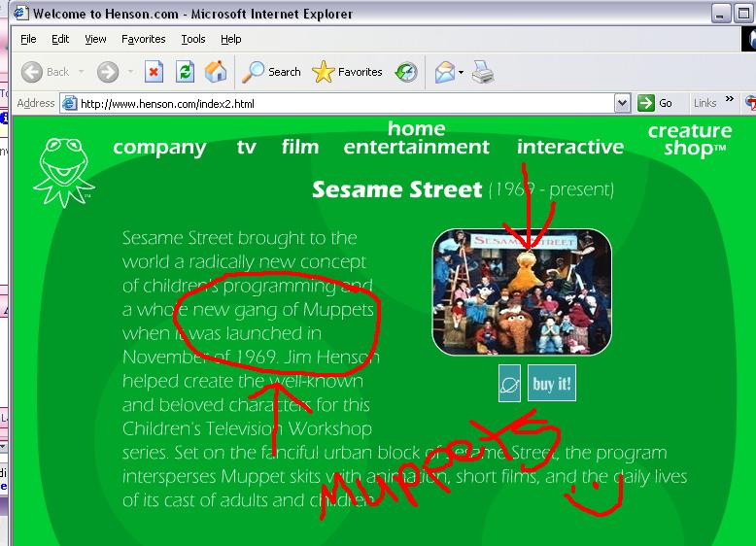Click the Mail envelope icon
Screen dimensions: 756x546
click(444, 72)
